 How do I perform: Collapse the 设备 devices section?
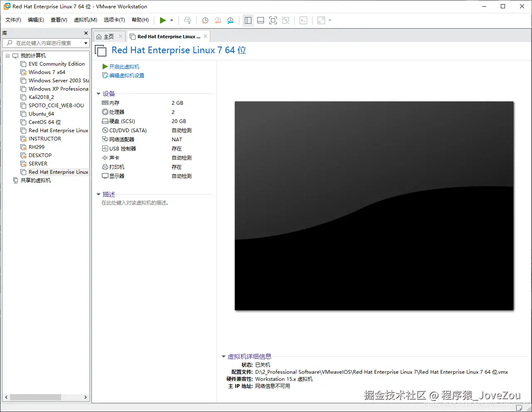click(x=99, y=94)
